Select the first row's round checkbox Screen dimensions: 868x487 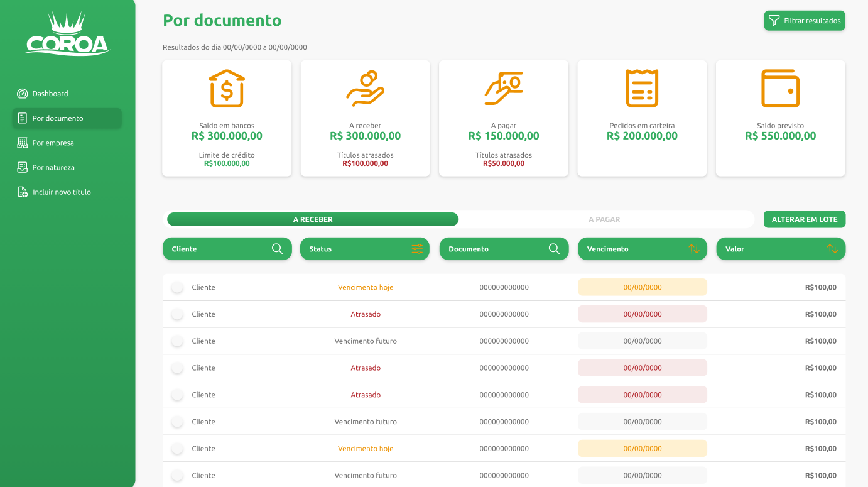click(178, 287)
